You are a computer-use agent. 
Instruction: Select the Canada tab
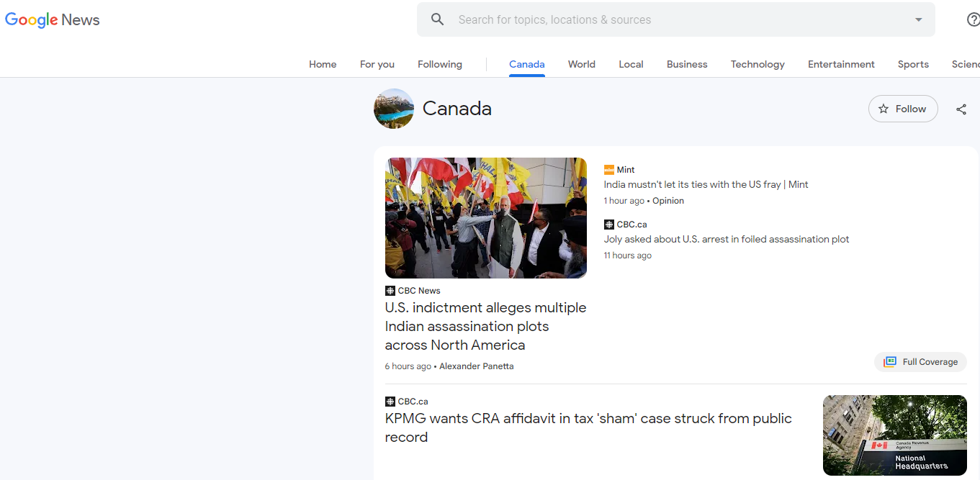point(527,64)
